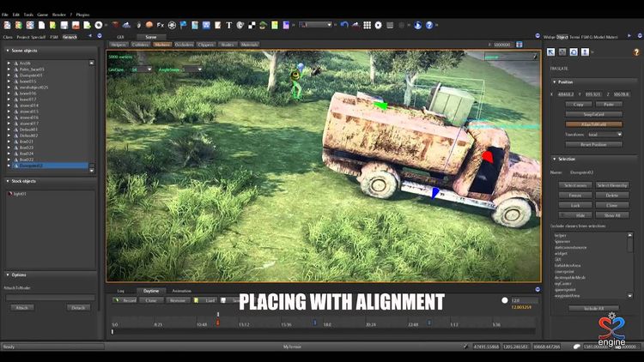This screenshot has height=362, width=644.
Task: Open the blue mountain terrain tool
Action: click(x=126, y=25)
